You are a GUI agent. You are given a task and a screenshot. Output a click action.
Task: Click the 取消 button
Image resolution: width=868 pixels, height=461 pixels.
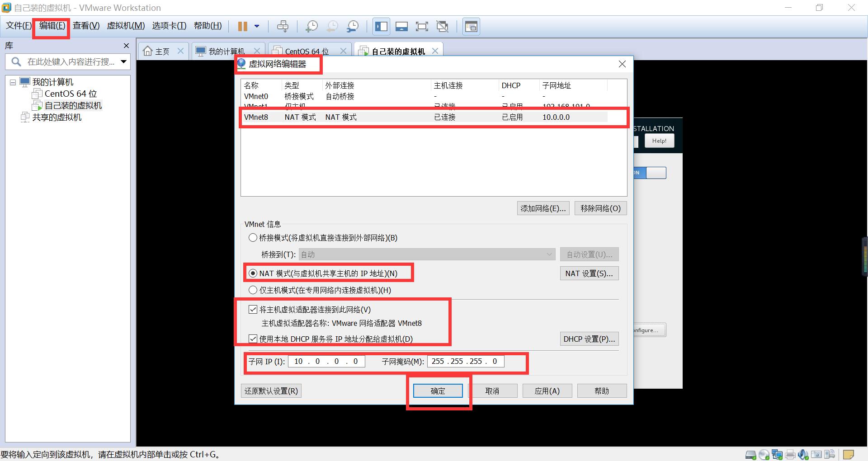point(492,391)
